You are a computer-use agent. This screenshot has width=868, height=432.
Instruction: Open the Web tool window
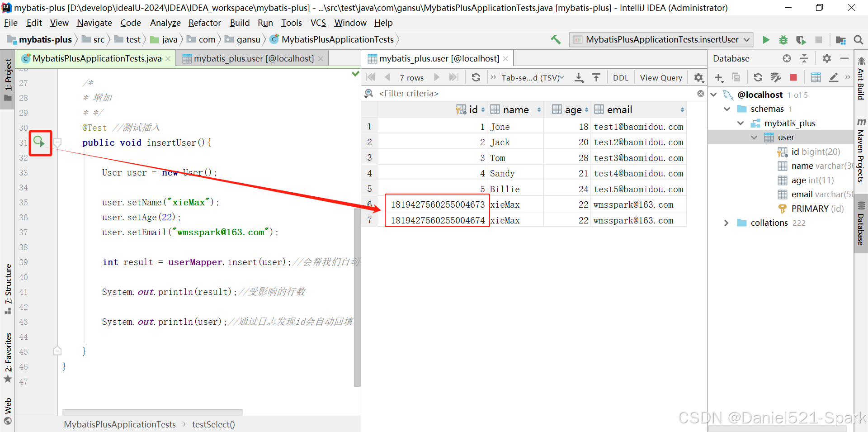pyautogui.click(x=8, y=411)
